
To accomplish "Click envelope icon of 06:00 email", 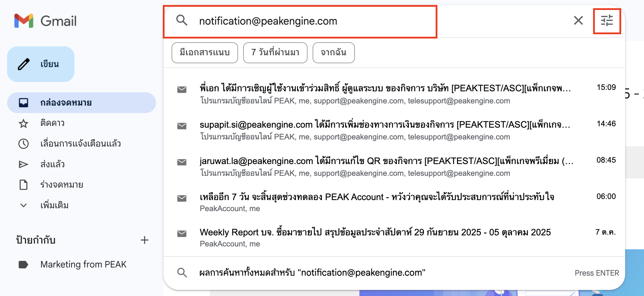I will click(x=182, y=198).
